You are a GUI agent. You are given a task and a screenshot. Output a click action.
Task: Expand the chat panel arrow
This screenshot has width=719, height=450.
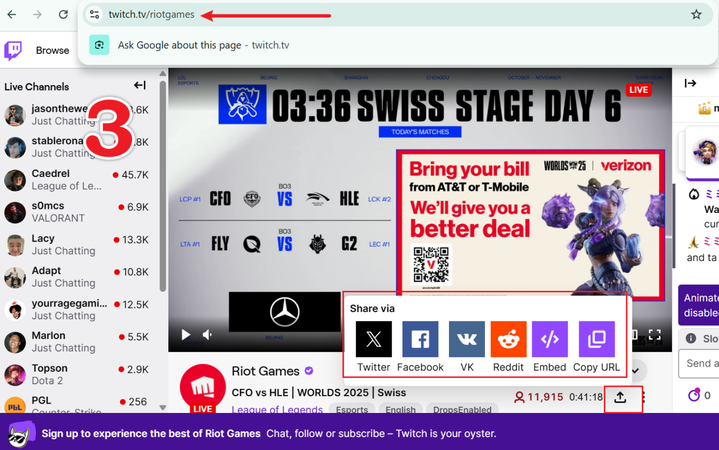pyautogui.click(x=690, y=83)
